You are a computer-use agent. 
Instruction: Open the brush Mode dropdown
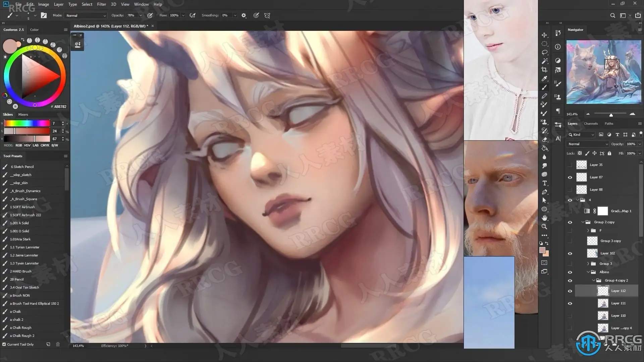tap(86, 15)
